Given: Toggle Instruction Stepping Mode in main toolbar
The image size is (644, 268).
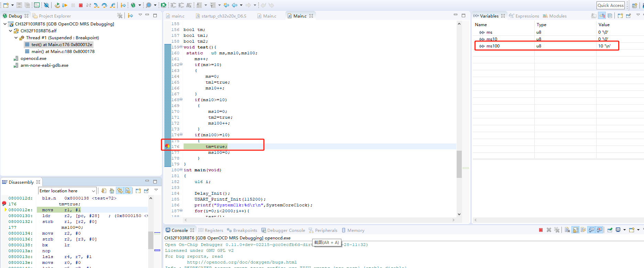Looking at the screenshot, I should (x=123, y=5).
